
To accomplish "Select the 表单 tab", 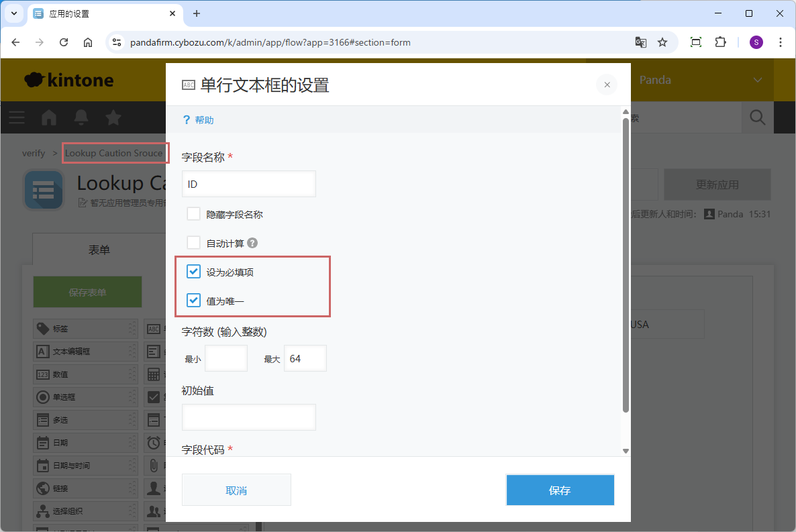I will [x=99, y=250].
